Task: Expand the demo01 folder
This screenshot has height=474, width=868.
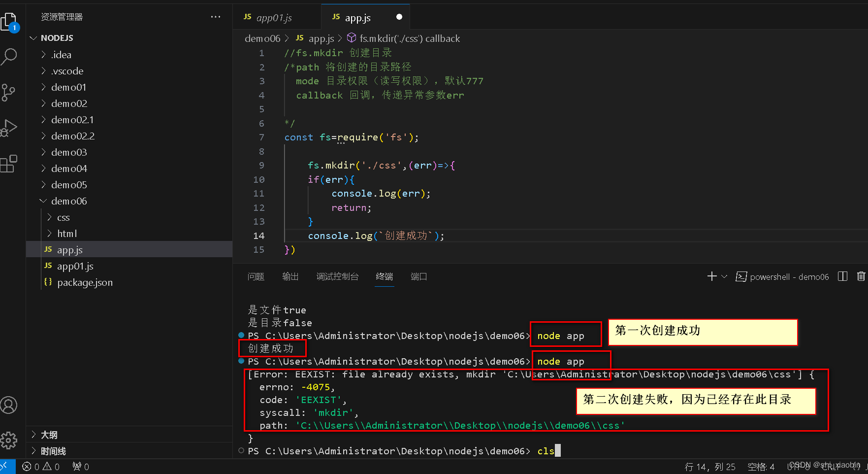Action: coord(129,87)
